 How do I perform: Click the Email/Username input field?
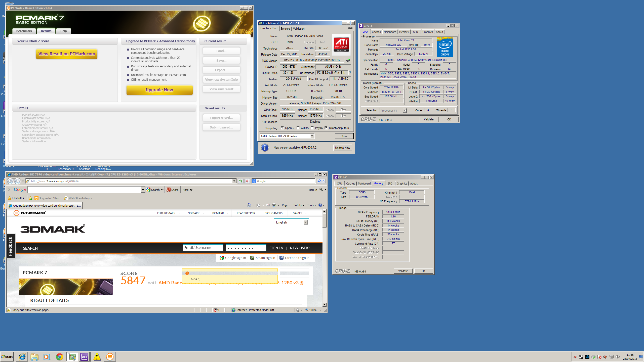203,248
